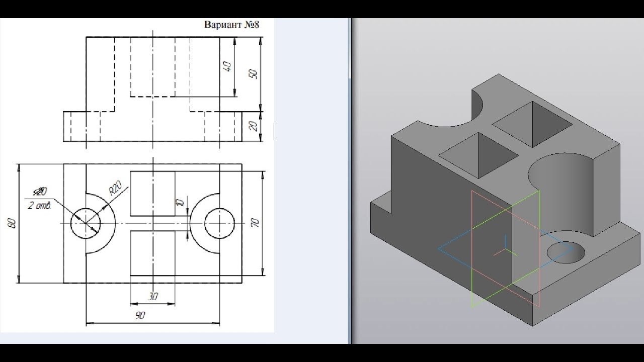This screenshot has height=362, width=644.
Task: Click the "40" depth dimension value
Action: click(227, 66)
